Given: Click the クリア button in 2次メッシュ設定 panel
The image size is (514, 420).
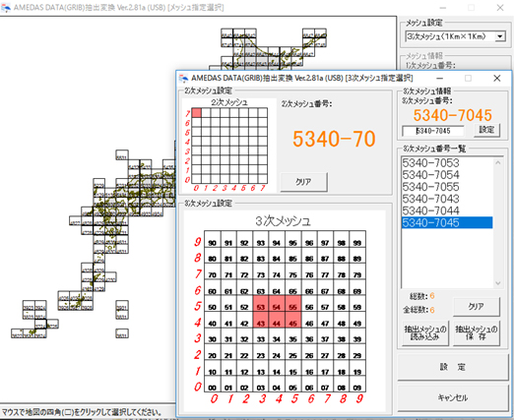Looking at the screenshot, I should 303,182.
